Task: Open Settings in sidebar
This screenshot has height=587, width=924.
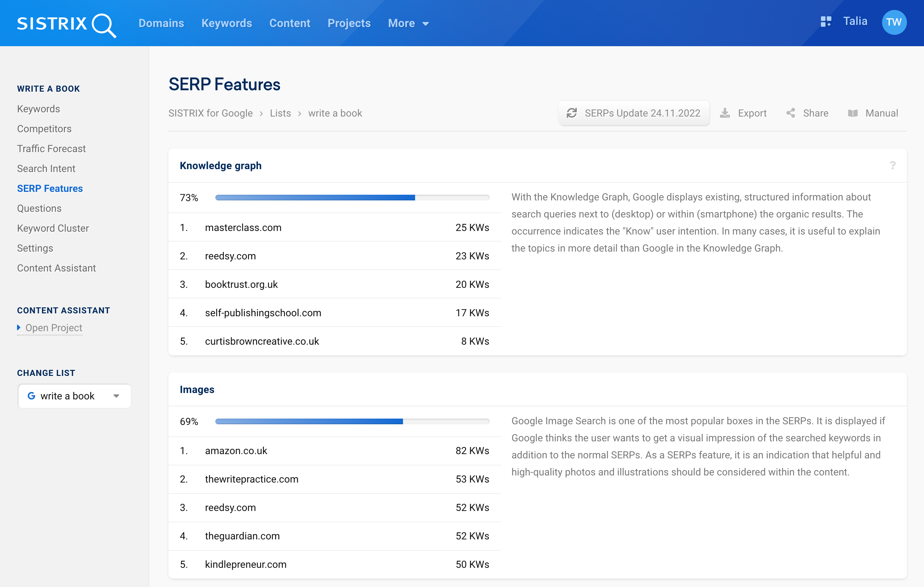Action: pos(35,249)
